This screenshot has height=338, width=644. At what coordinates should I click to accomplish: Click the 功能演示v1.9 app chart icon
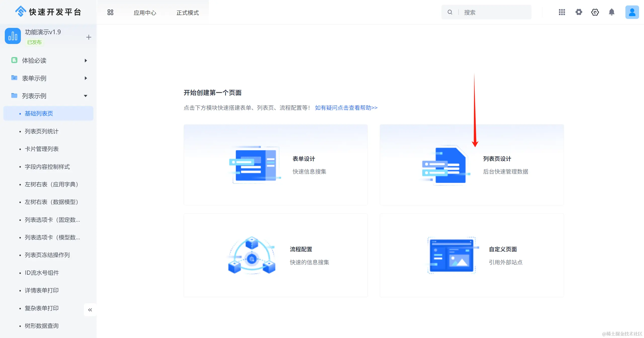pos(13,36)
